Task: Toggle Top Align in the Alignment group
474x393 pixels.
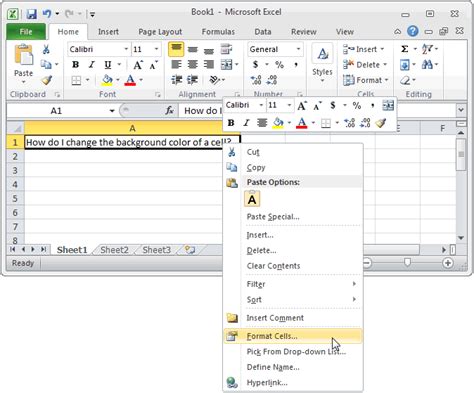Action: tap(176, 49)
